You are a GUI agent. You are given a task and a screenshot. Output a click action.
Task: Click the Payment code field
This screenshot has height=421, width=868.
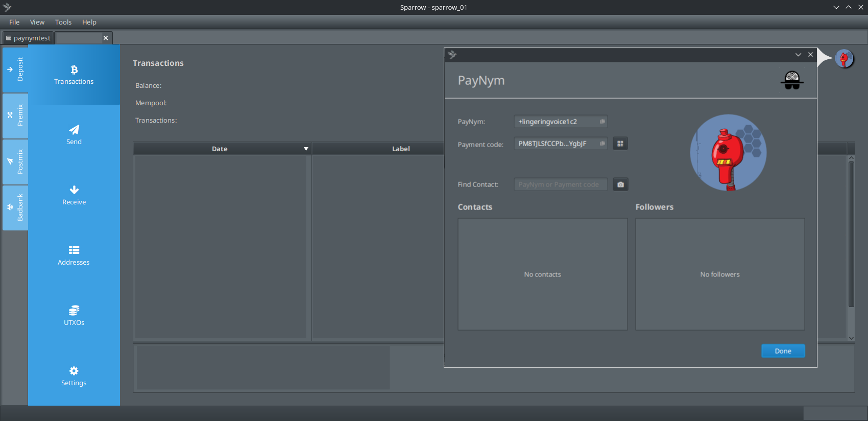[x=561, y=144]
